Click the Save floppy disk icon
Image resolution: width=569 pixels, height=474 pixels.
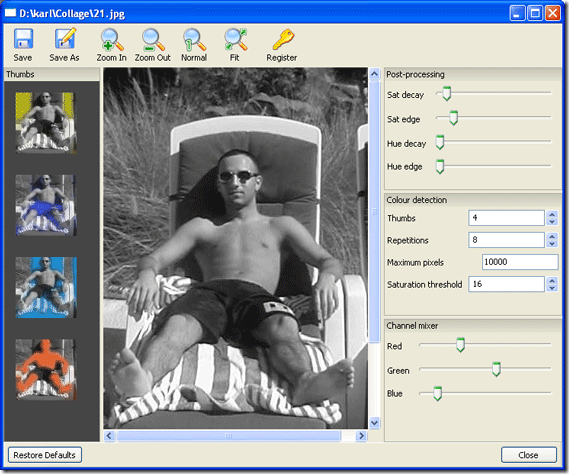(23, 39)
